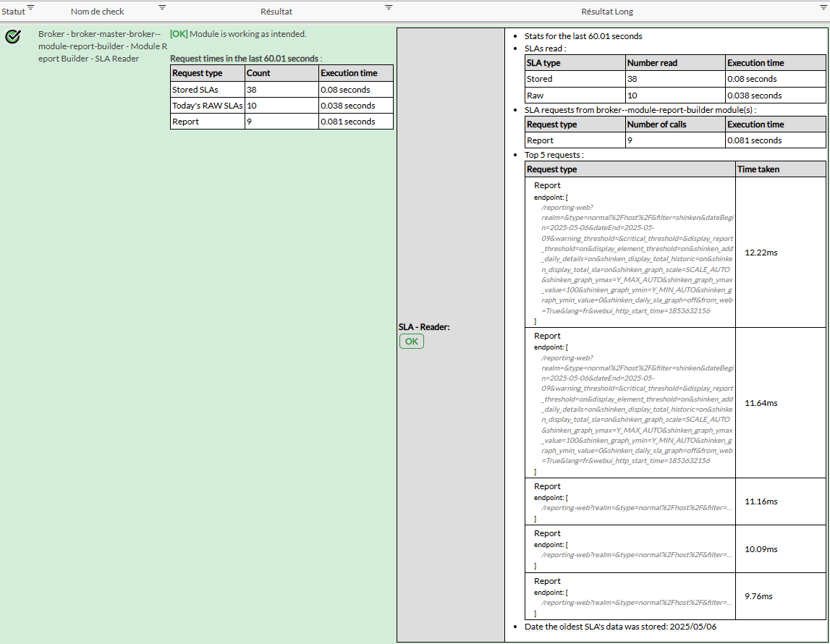This screenshot has width=830, height=644.
Task: Click the Résultat Long column header
Action: 607,12
